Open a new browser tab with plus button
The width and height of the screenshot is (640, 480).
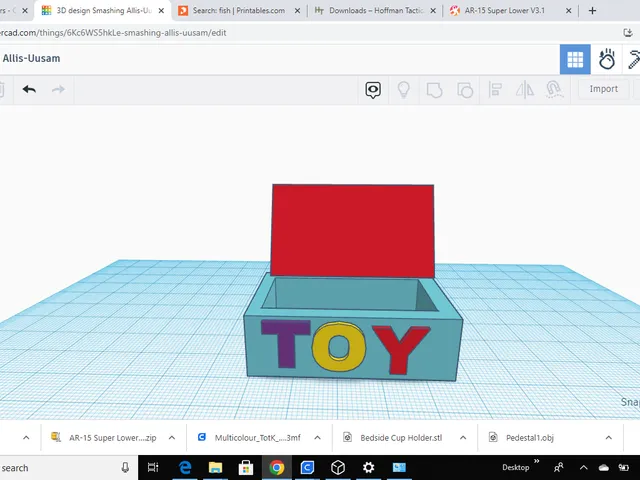point(592,11)
